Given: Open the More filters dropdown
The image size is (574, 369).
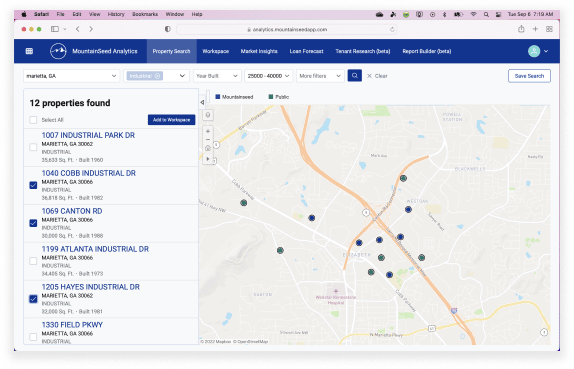Looking at the screenshot, I should (320, 76).
